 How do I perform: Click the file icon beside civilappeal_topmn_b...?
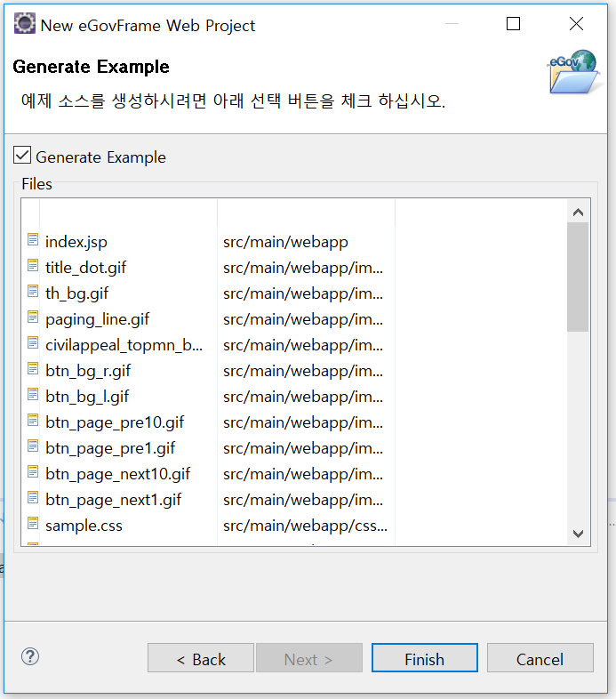pyautogui.click(x=33, y=343)
